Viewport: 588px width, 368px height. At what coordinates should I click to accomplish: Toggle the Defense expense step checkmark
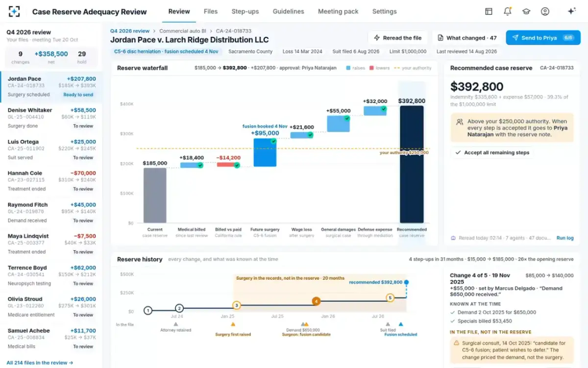[384, 108]
